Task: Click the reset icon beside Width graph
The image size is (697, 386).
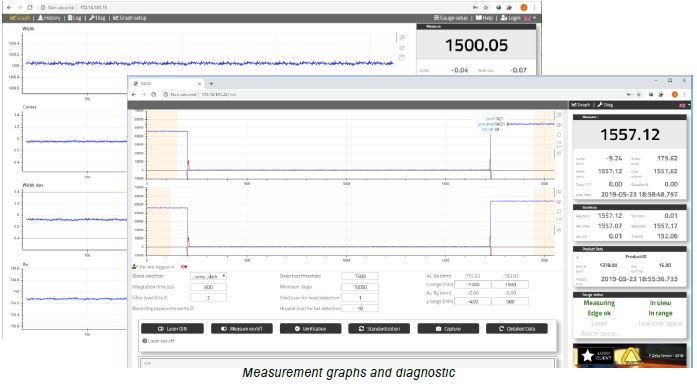Action: click(402, 48)
